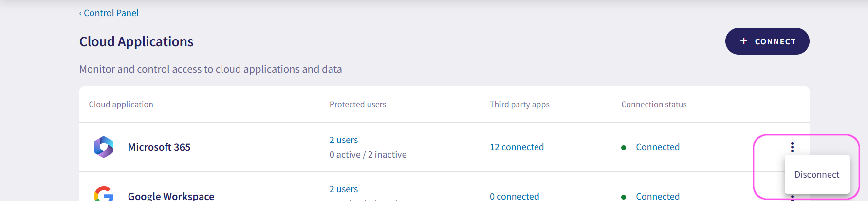Screen dimensions: 868x201
Task: Click the plus icon in the Connect button
Action: click(743, 41)
